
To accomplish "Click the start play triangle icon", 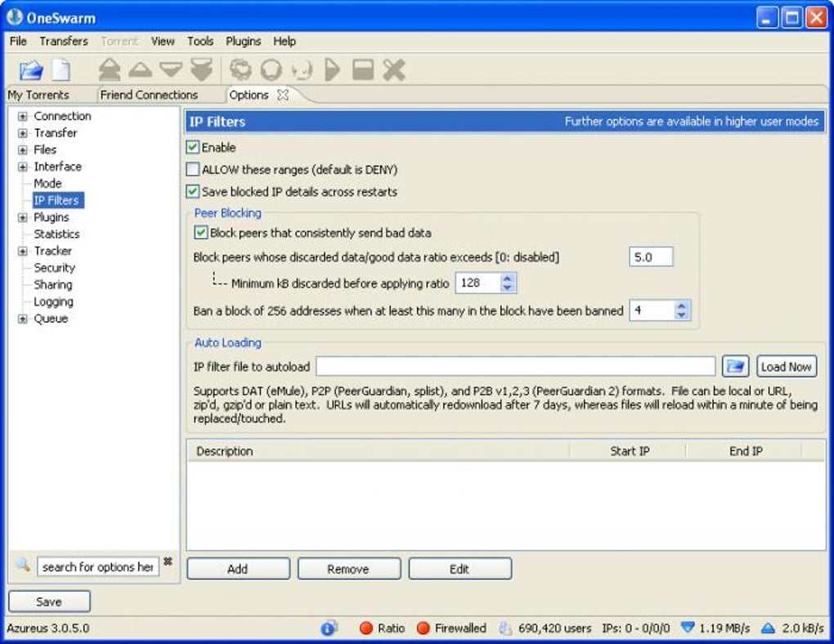I will (x=332, y=69).
